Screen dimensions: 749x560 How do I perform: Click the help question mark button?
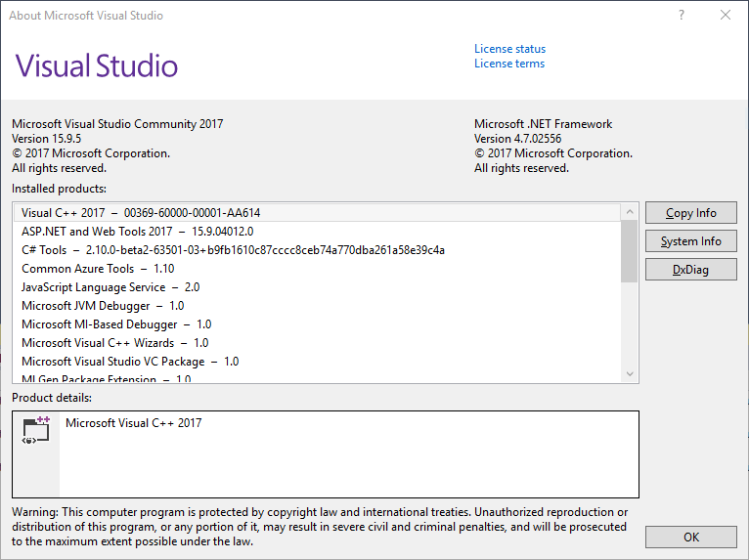click(x=682, y=16)
